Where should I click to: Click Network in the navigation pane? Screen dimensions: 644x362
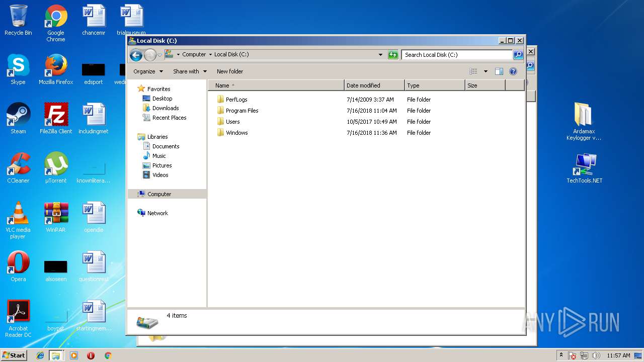coord(152,213)
